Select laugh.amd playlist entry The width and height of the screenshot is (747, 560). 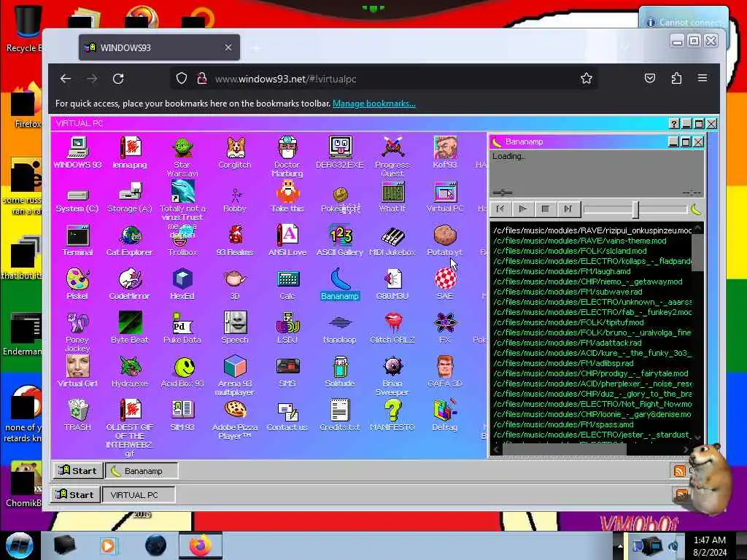coord(562,271)
